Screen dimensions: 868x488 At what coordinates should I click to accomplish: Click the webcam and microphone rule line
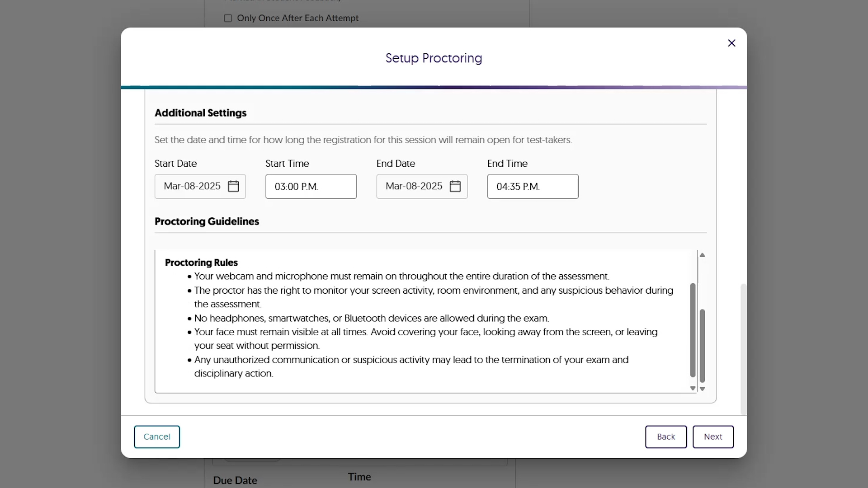click(x=401, y=276)
